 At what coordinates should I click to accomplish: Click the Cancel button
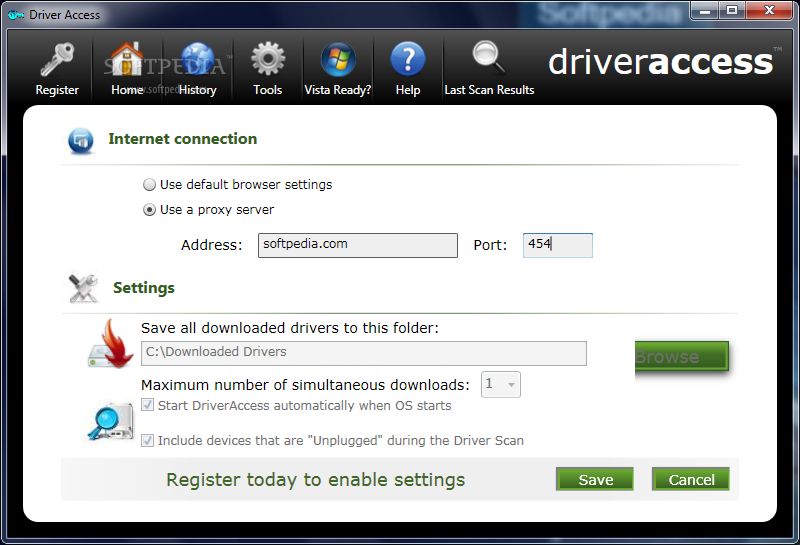click(x=691, y=479)
